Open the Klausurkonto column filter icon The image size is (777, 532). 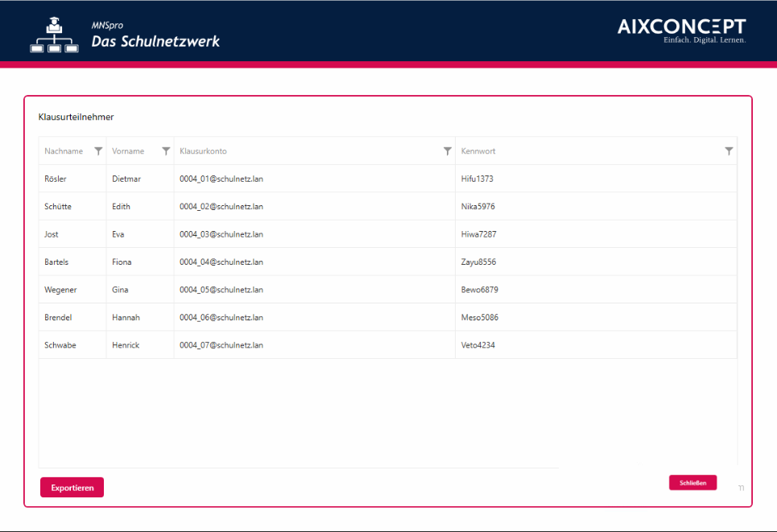448,151
